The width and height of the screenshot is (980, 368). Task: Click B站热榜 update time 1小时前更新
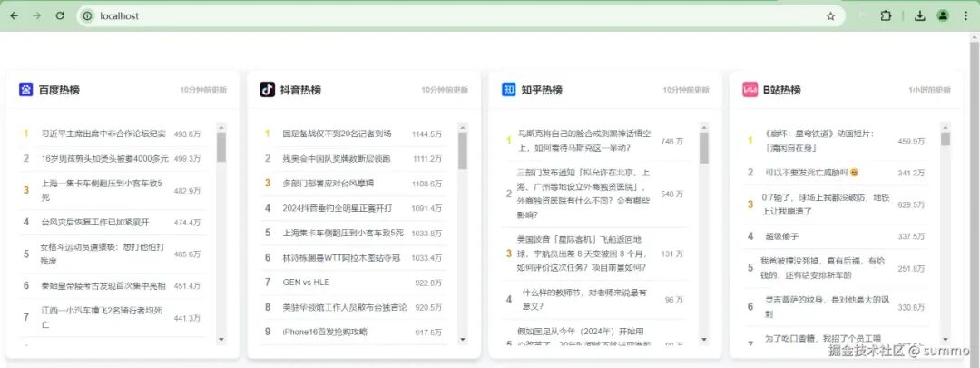tap(929, 90)
